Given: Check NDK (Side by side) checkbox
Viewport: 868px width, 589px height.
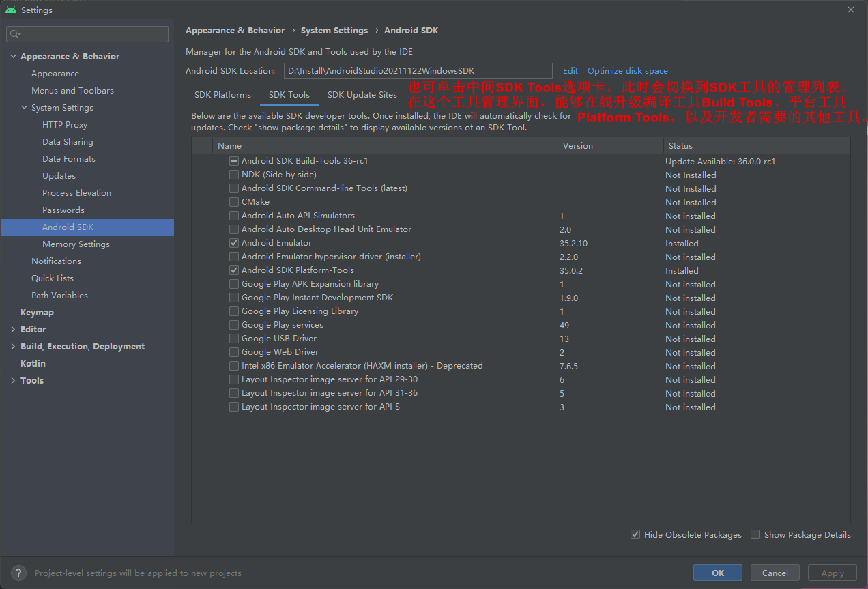Looking at the screenshot, I should pos(234,175).
